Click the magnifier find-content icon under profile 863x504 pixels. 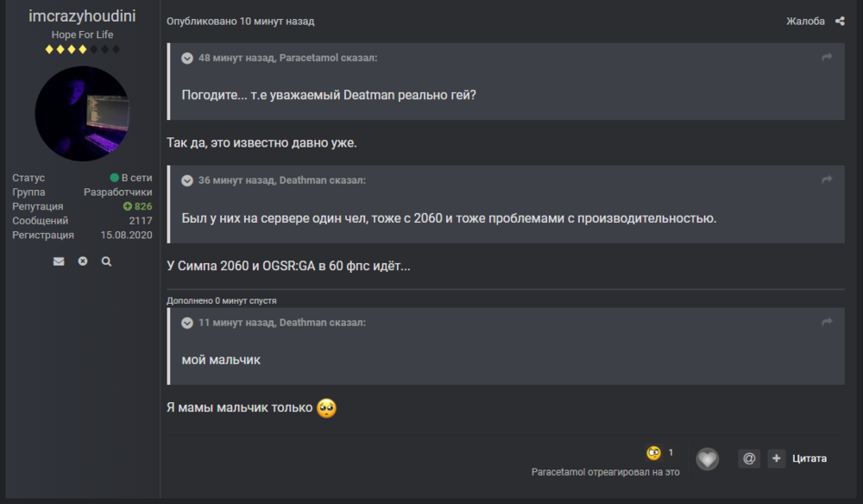[x=106, y=261]
